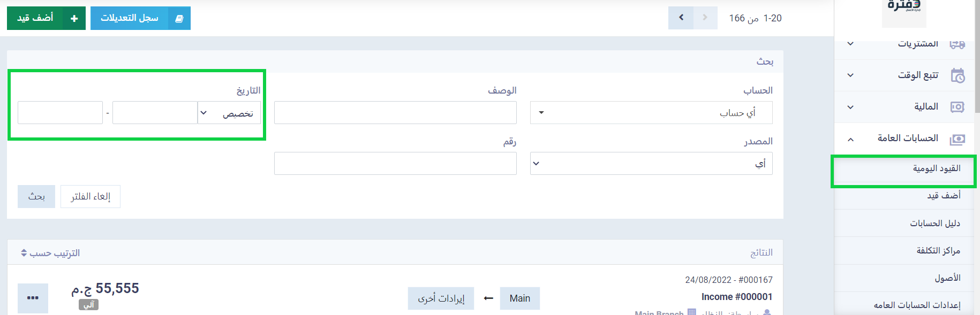Open the source 'أي' dropdown
Viewport: 980px width, 315px height.
[651, 164]
